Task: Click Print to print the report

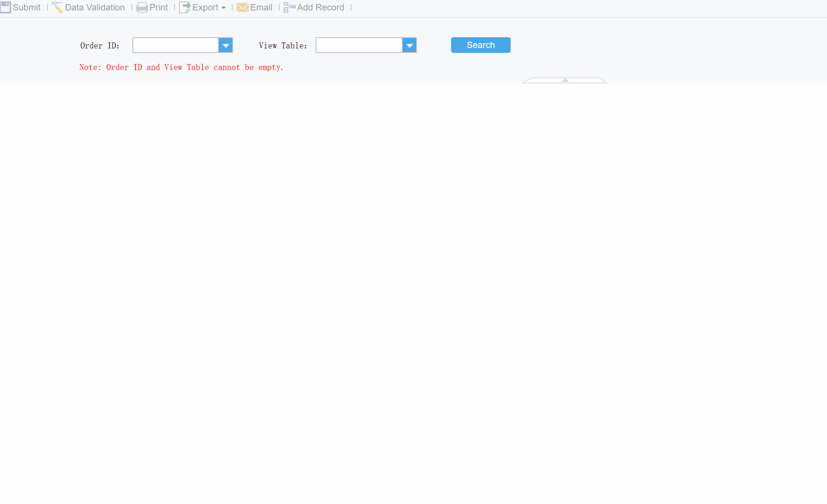Action: 159,7
